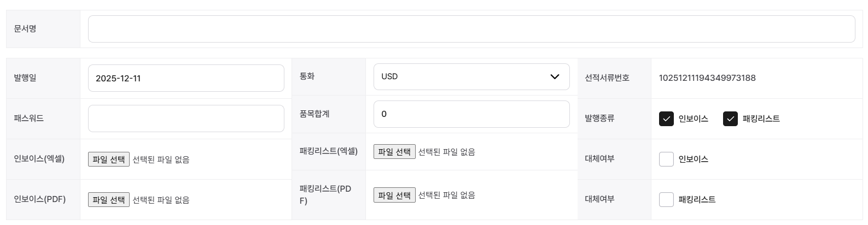Tick the 대체여부 패킹리스트 checkbox
This screenshot has height=225, width=868.
tap(666, 200)
